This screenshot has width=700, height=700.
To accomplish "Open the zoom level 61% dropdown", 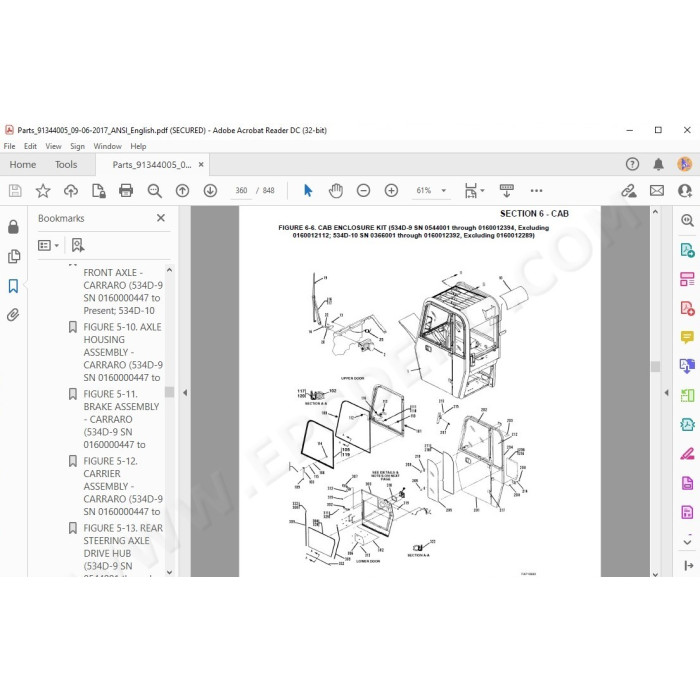I will click(x=431, y=191).
